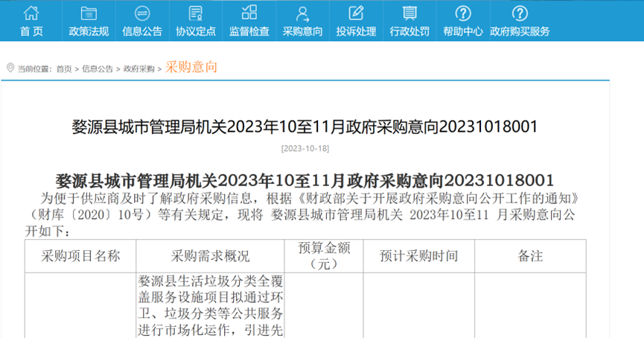Click the 行政处罚 board icon
This screenshot has width=644, height=338.
pyautogui.click(x=409, y=13)
